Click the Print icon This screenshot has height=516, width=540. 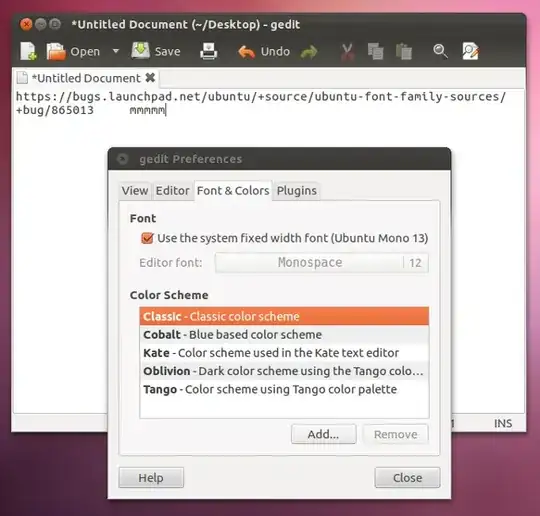[209, 51]
